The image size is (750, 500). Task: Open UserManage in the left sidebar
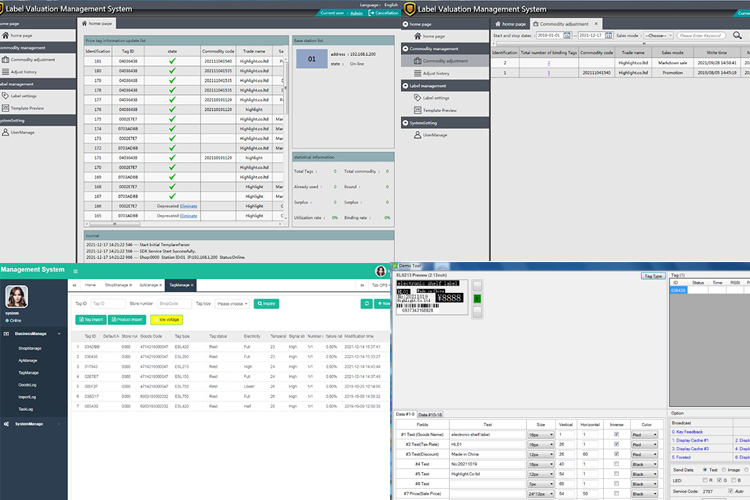(x=27, y=133)
